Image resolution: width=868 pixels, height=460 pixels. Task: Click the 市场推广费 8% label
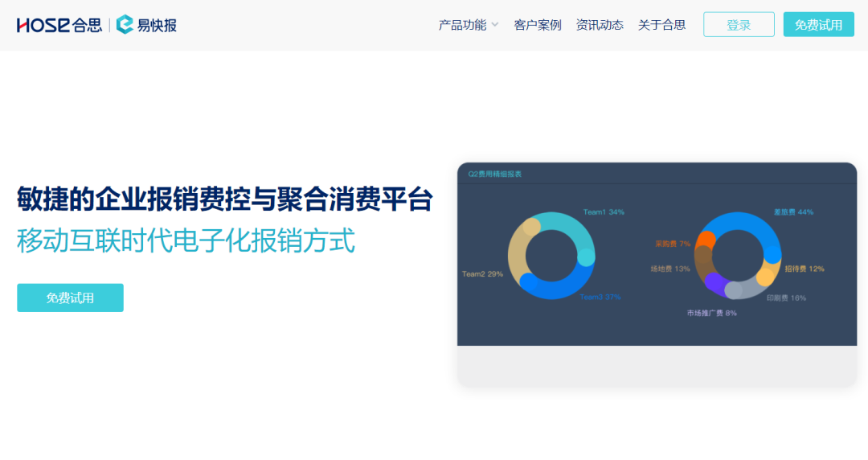pos(712,313)
